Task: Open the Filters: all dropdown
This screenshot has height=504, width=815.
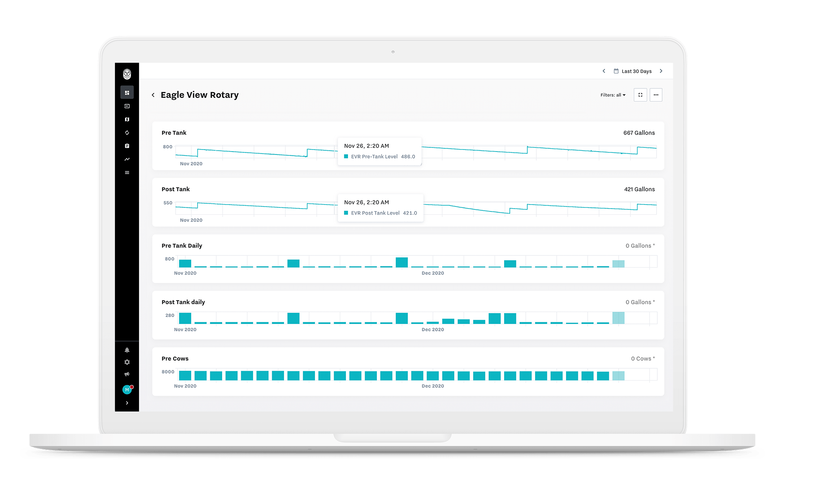Action: [x=613, y=95]
